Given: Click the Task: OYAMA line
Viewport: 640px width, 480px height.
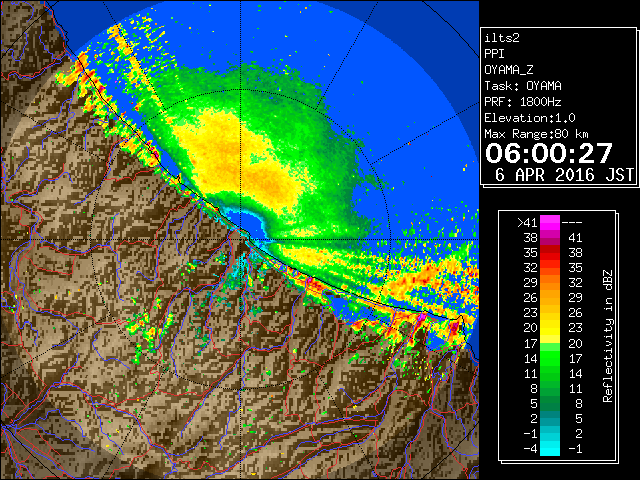Looking at the screenshot, I should 523,86.
